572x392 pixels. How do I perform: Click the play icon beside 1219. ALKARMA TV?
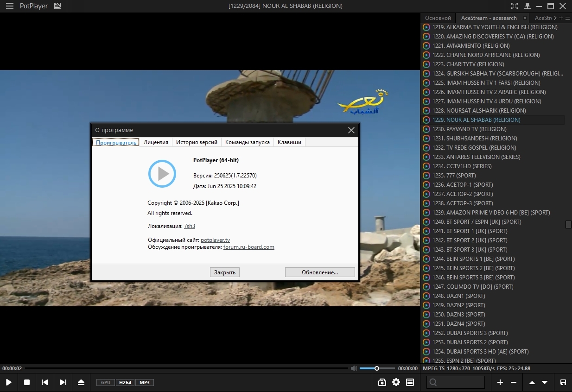(426, 27)
